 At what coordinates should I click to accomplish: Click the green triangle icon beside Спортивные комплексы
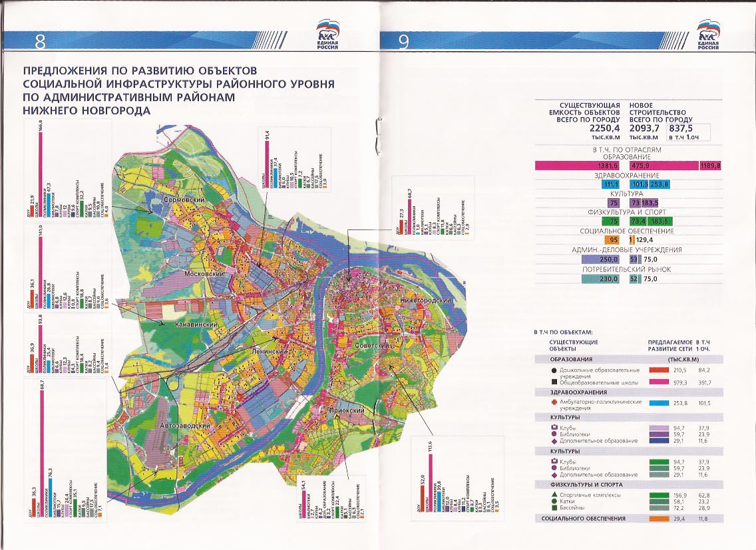[554, 495]
